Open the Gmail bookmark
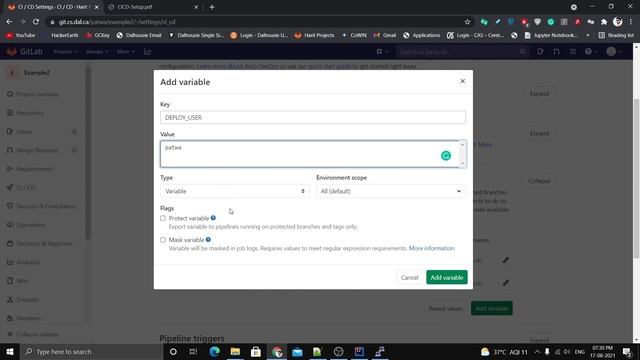Viewport: 640px width, 360px height. click(x=385, y=36)
